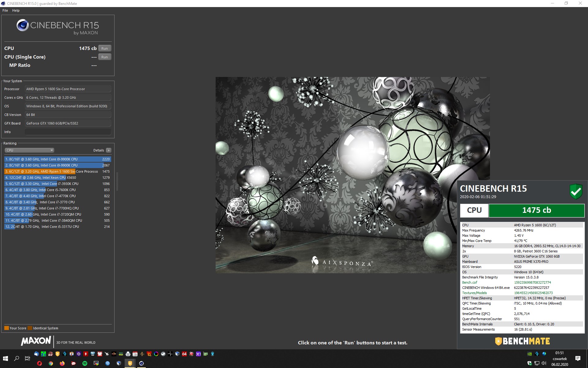
Task: Open Task View on the taskbar
Action: (27, 358)
